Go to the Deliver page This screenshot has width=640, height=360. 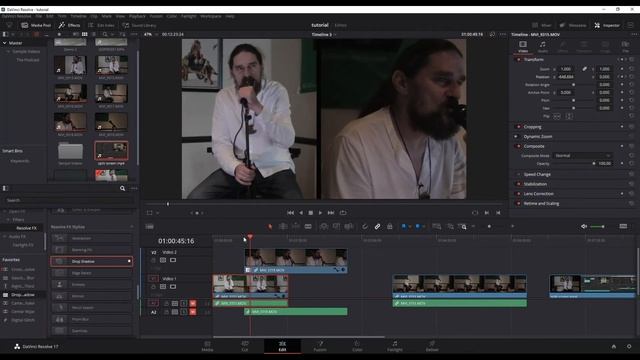(432, 346)
